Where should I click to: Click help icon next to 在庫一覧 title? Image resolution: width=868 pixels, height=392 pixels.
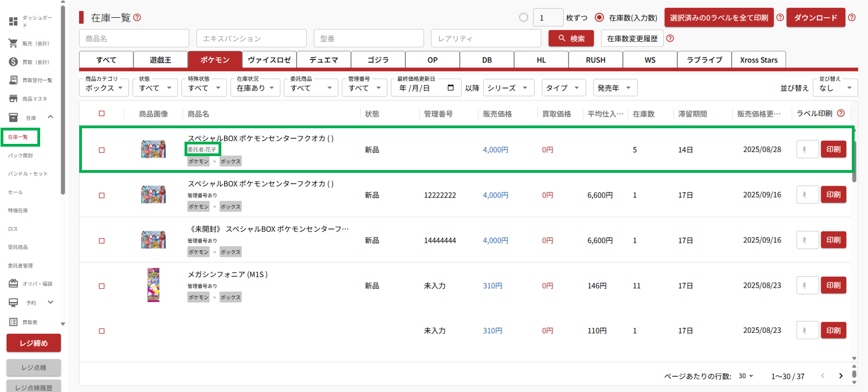coord(137,18)
